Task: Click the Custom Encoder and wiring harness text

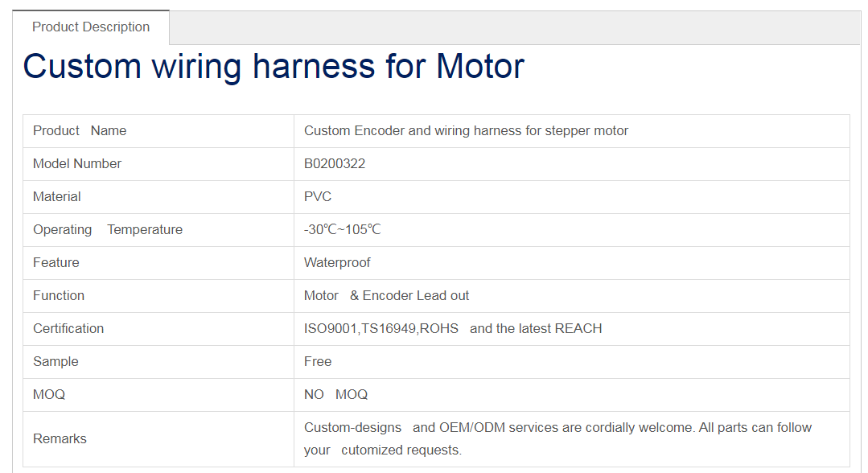Action: (x=466, y=131)
